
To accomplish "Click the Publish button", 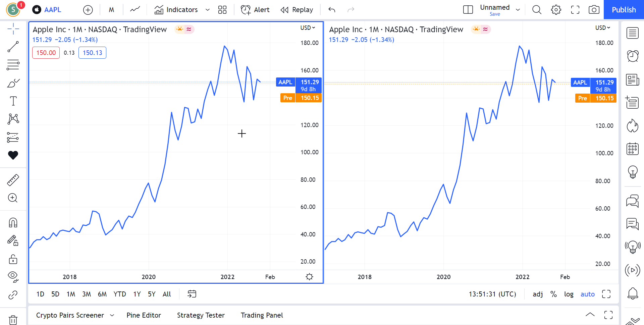I will point(624,10).
